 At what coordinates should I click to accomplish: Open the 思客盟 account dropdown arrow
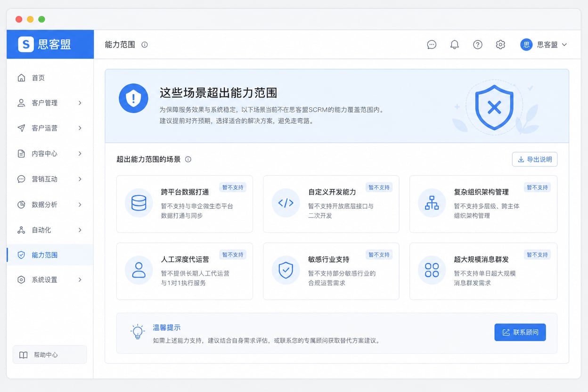click(564, 45)
